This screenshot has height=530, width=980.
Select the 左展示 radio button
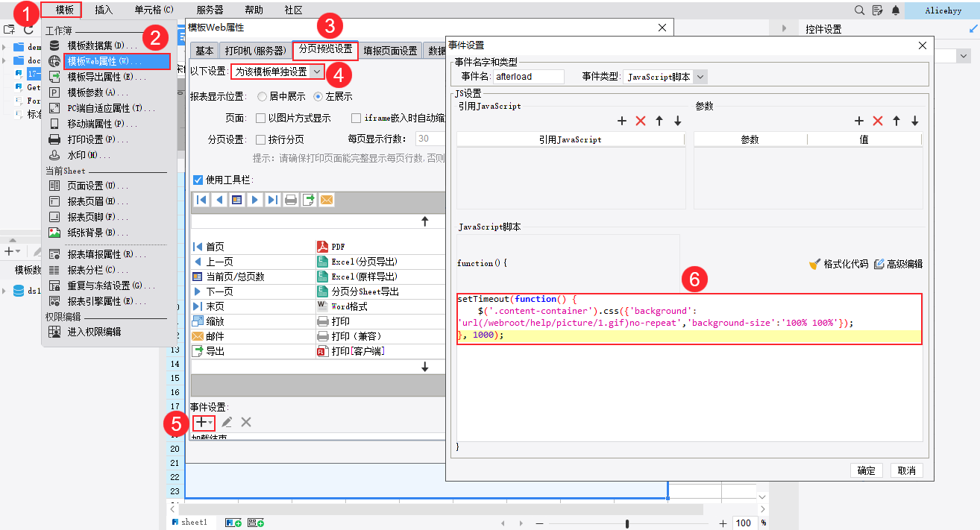pyautogui.click(x=318, y=96)
